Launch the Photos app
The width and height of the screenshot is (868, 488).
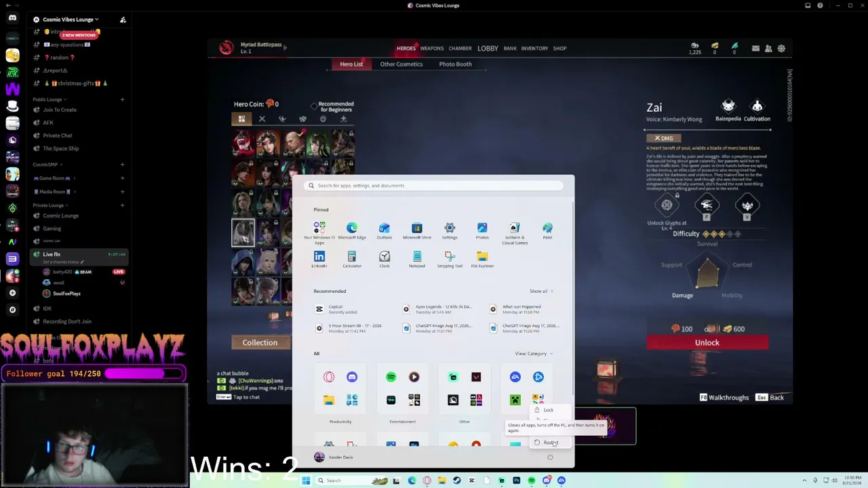pyautogui.click(x=482, y=230)
